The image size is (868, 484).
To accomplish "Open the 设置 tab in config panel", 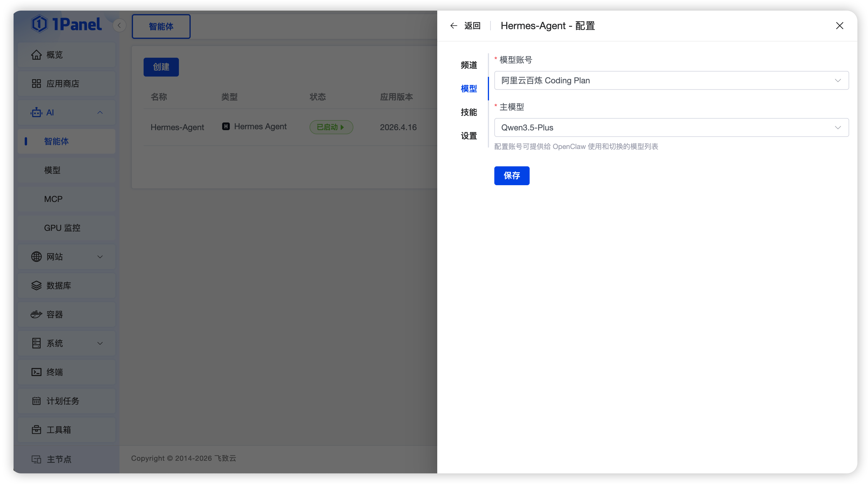I will coord(469,136).
